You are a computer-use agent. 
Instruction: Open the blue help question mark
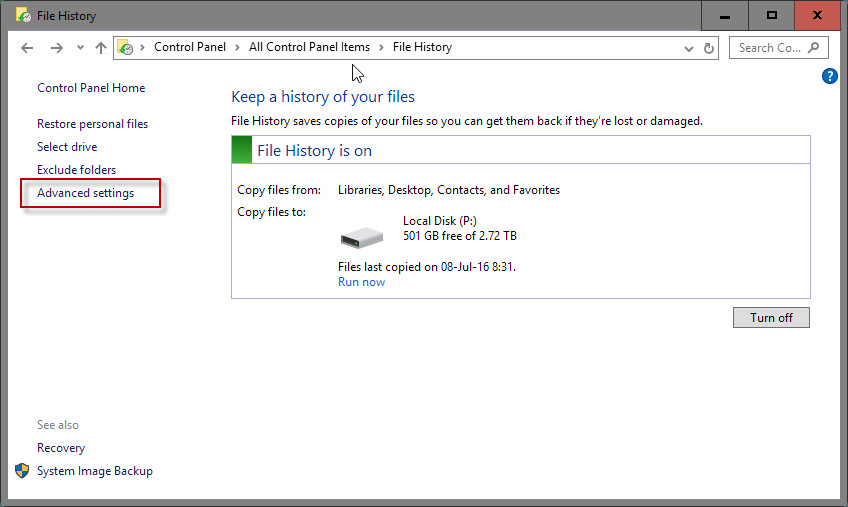click(829, 76)
